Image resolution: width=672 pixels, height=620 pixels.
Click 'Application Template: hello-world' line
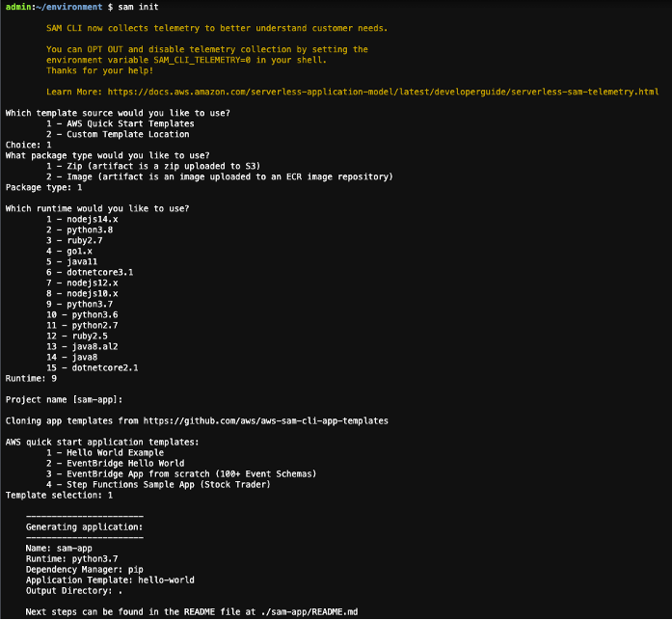(x=110, y=580)
